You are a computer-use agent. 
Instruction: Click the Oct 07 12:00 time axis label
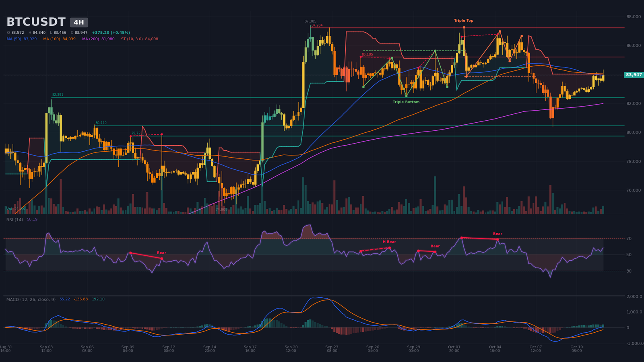pos(536,349)
